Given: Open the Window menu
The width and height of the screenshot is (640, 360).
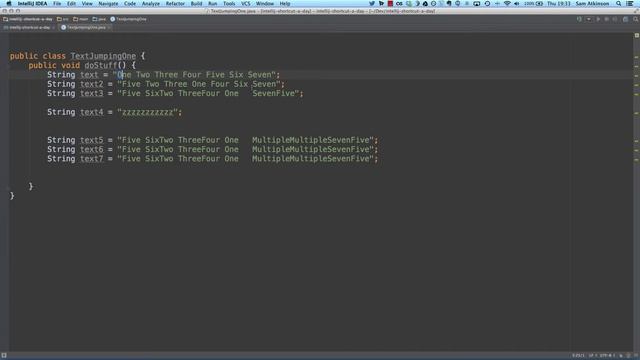Looking at the screenshot, I should coord(265,4).
